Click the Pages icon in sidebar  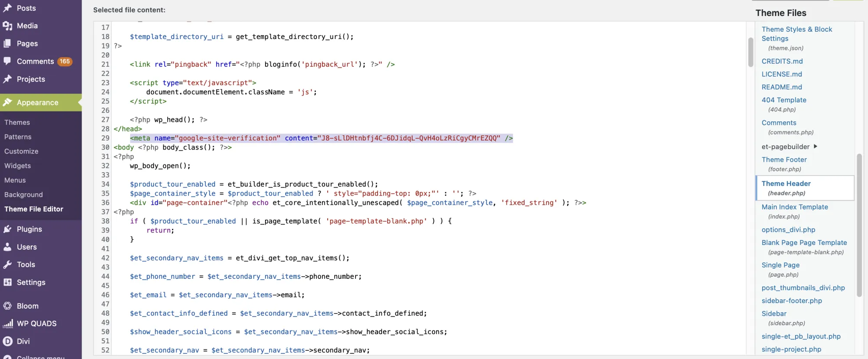tap(7, 44)
